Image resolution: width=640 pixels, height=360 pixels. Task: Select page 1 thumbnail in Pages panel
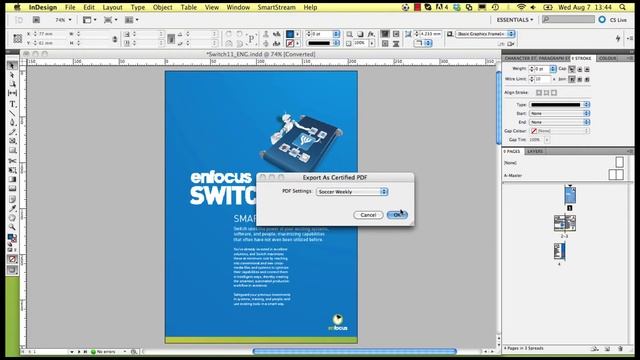point(570,196)
